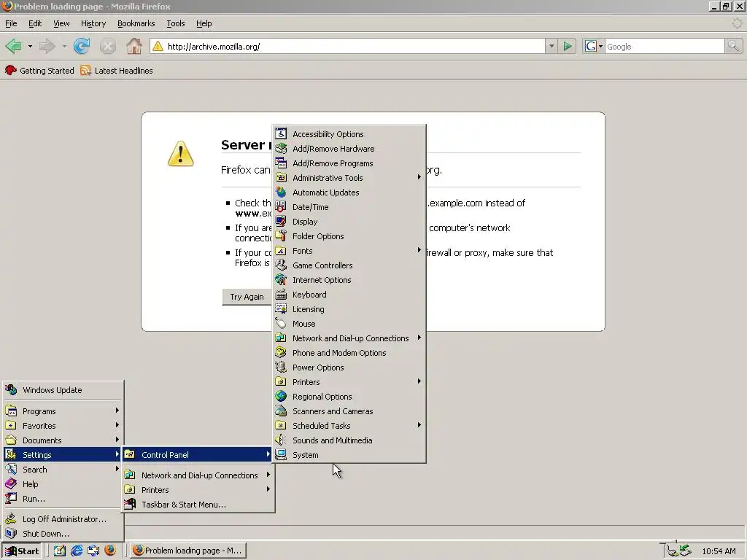
Task: Open Add/Remove Programs
Action: tap(349, 163)
